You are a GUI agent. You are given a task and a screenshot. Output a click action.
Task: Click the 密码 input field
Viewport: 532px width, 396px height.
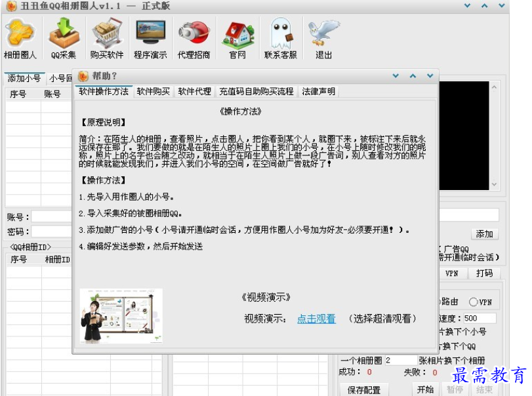[x=52, y=231]
